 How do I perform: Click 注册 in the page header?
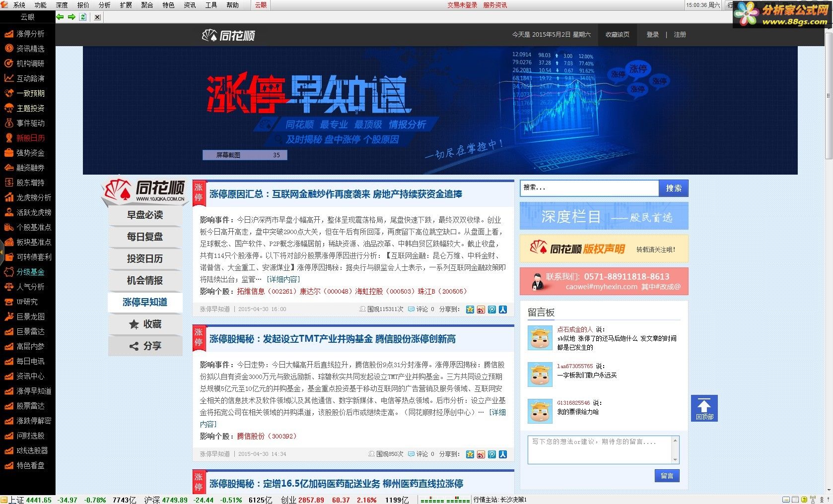(x=680, y=35)
